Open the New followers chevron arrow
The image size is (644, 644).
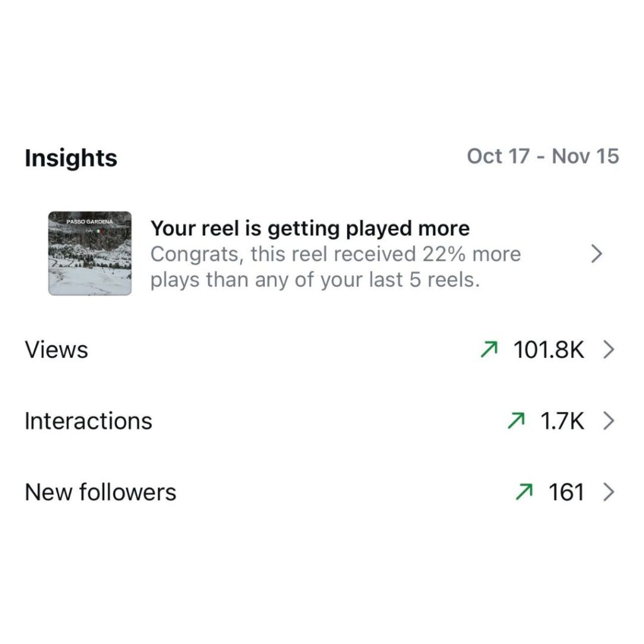[x=608, y=492]
